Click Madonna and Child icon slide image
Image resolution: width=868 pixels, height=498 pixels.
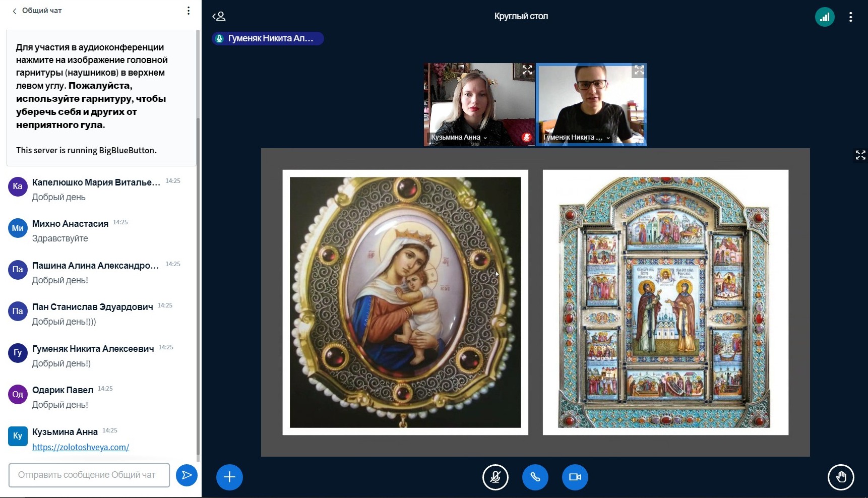coord(405,302)
